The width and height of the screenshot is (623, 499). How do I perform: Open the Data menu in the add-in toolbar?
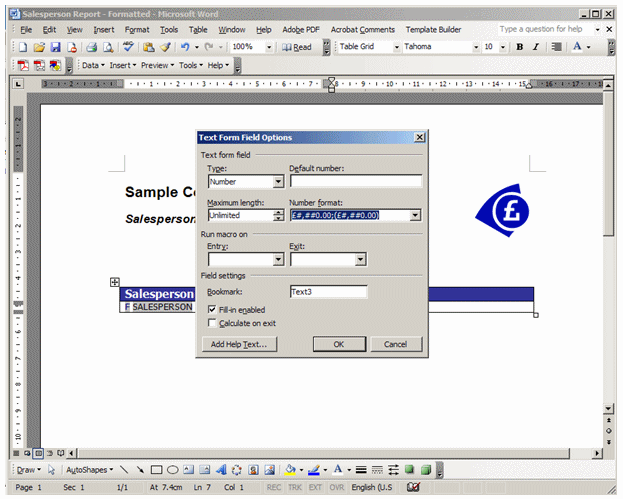click(x=93, y=66)
